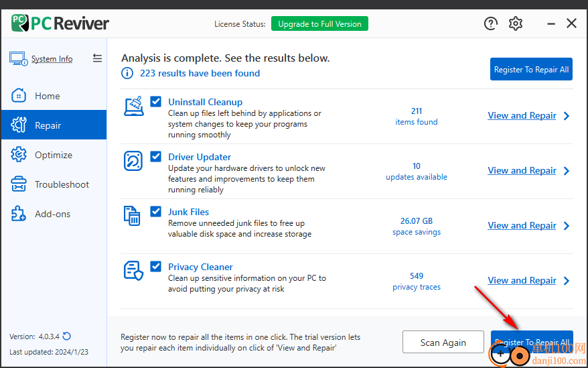The width and height of the screenshot is (588, 368).
Task: Click the Add-ons puzzle piece icon
Action: [x=19, y=214]
